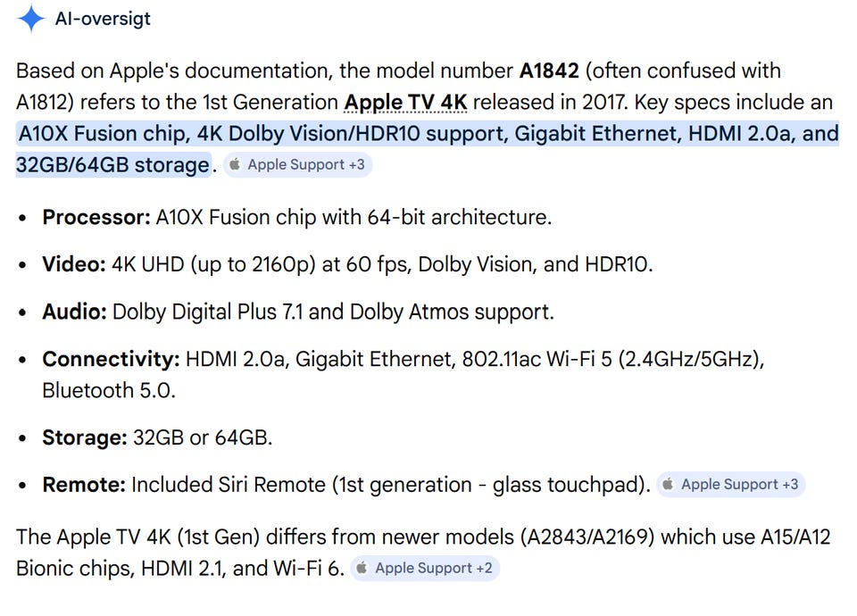The image size is (857, 616).
Task: Click the AI-oversigt heading label
Action: [103, 19]
